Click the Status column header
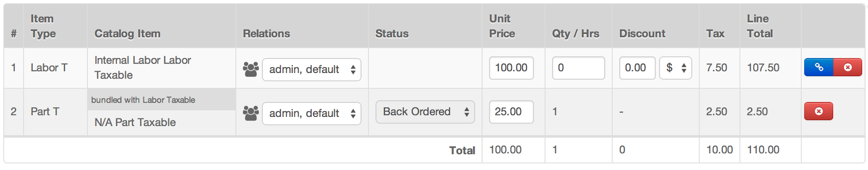 [x=392, y=34]
